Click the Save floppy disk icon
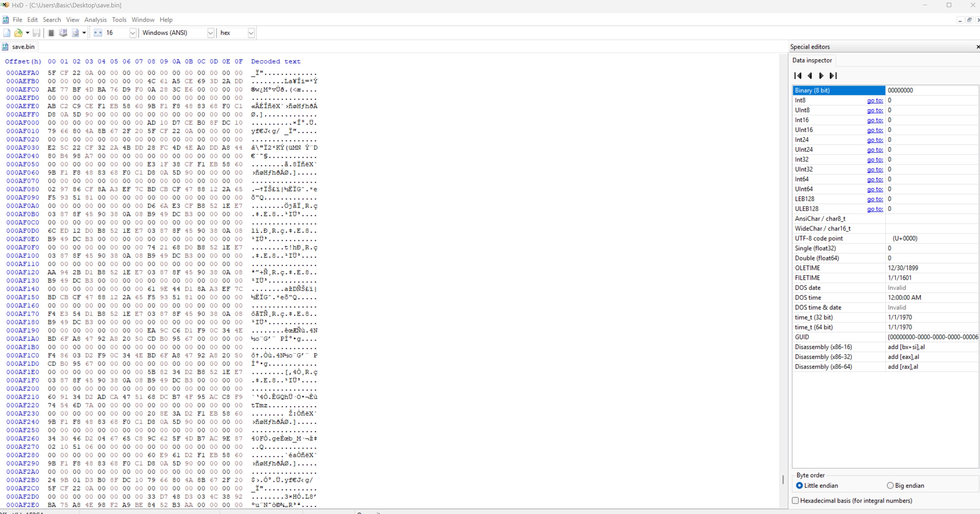Screen dimensions: 980x514 [36, 33]
